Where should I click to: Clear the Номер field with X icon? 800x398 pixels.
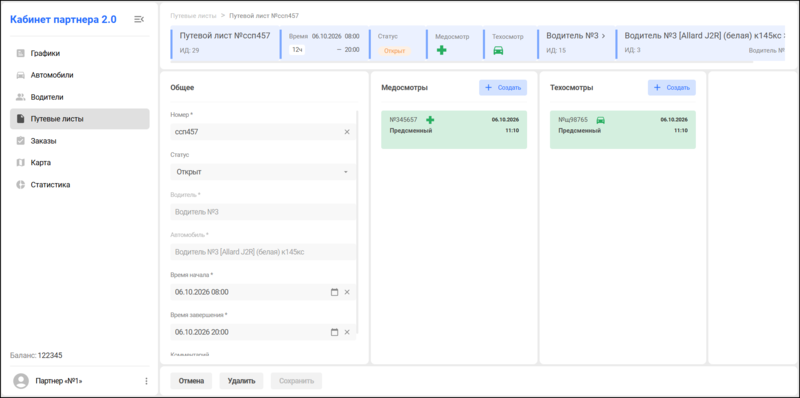click(347, 132)
